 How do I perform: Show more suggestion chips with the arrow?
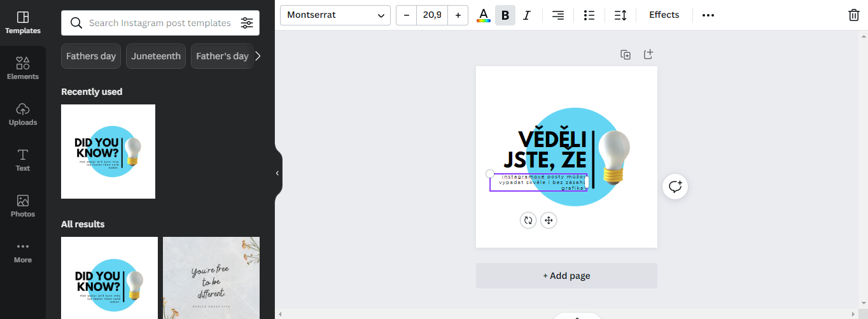click(x=258, y=56)
